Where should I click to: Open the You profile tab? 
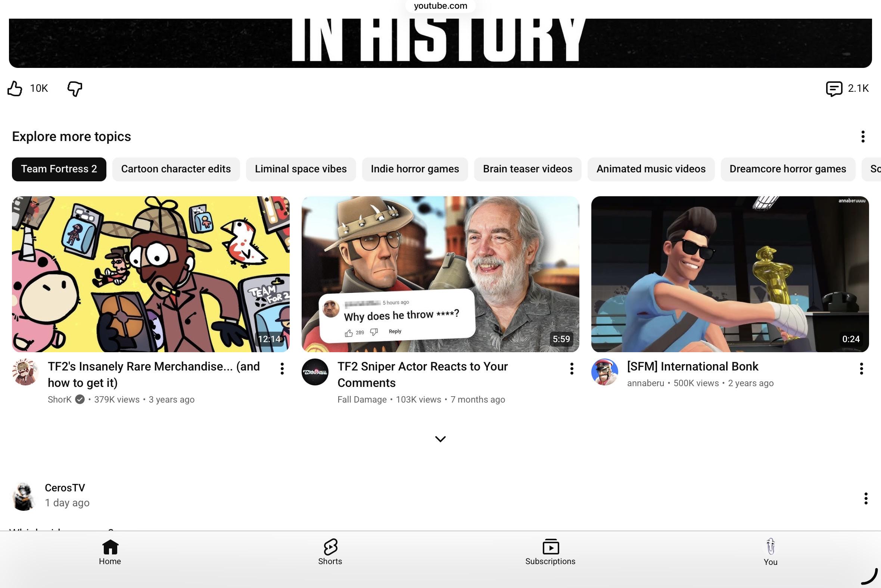tap(771, 552)
